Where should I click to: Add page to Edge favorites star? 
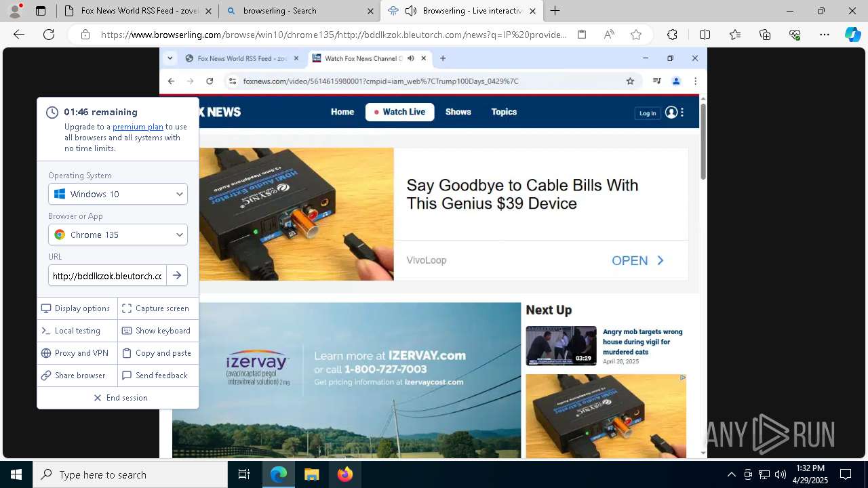(636, 35)
